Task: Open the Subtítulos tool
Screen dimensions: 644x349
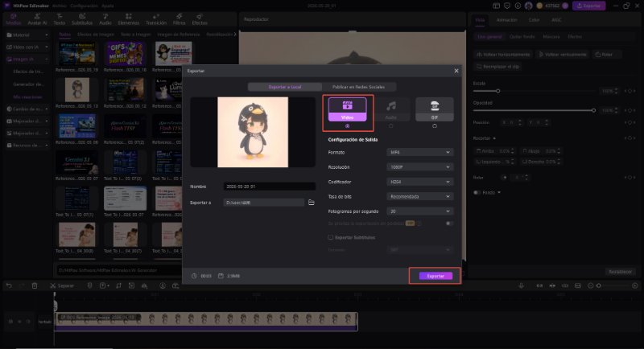Action: pyautogui.click(x=82, y=19)
